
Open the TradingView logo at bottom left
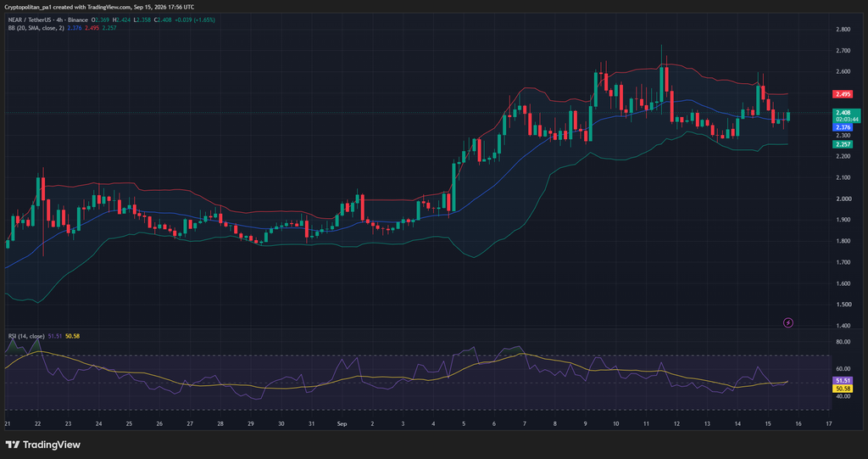point(42,445)
